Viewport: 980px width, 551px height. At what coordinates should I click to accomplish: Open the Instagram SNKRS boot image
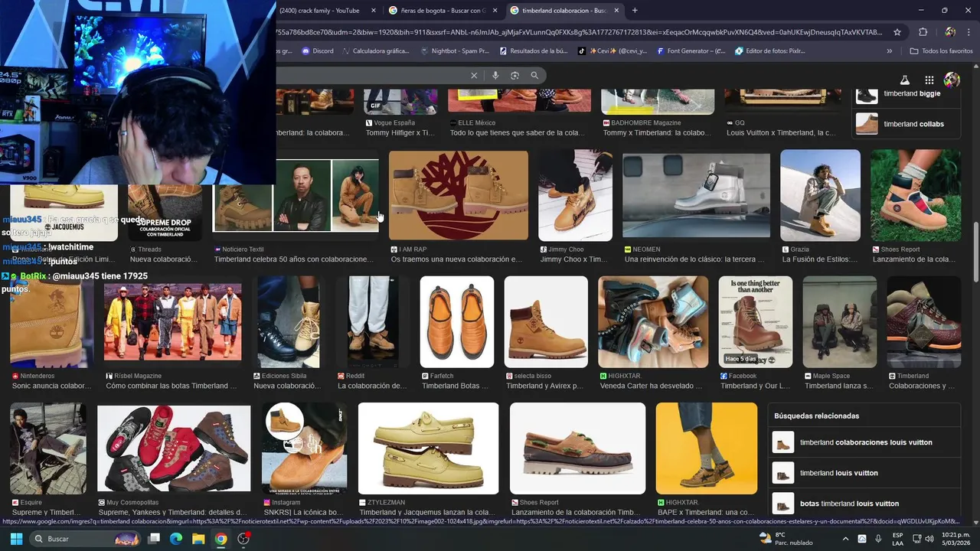click(305, 448)
